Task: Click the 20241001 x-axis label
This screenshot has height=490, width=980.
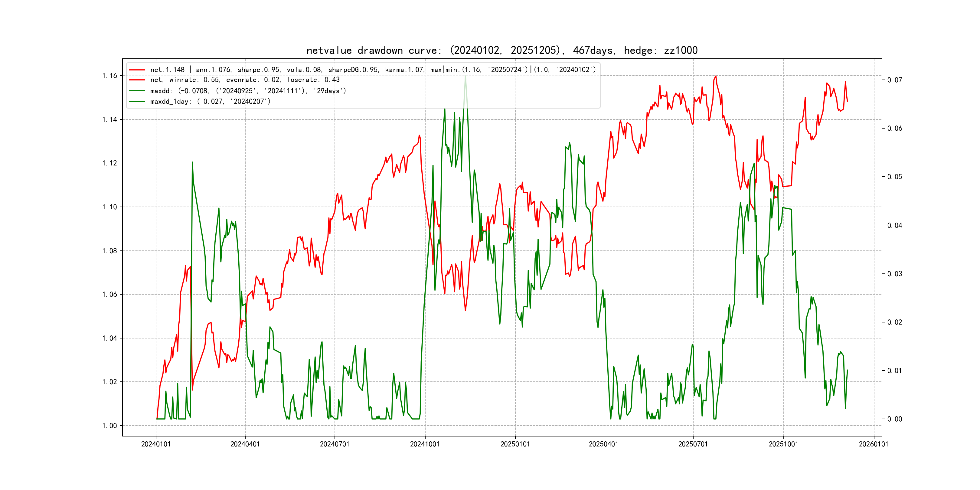Action: (425, 444)
